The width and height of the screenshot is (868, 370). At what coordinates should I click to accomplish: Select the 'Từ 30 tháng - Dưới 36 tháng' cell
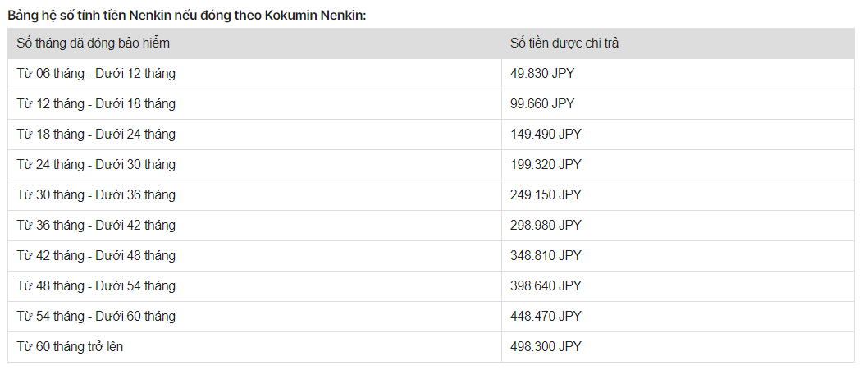[254, 195]
